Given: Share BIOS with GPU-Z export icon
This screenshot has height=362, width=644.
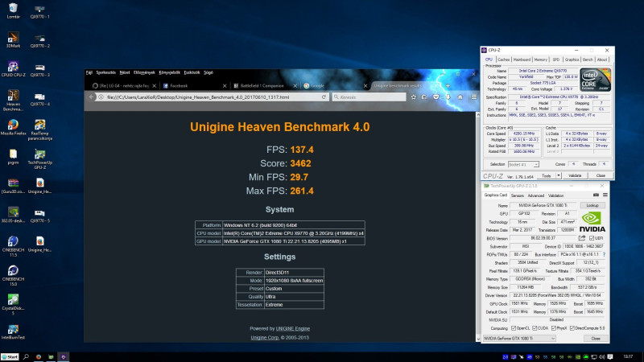Looking at the screenshot, I should (x=582, y=238).
